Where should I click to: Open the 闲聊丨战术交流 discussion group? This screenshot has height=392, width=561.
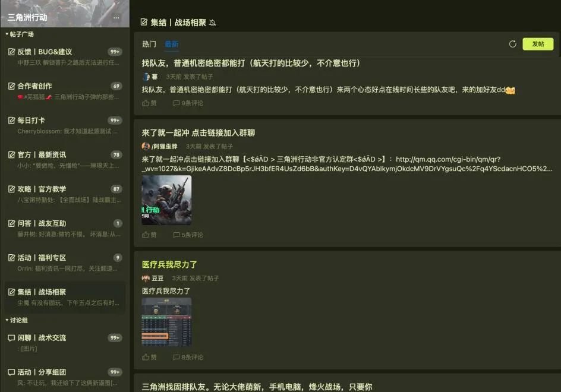tap(65, 343)
